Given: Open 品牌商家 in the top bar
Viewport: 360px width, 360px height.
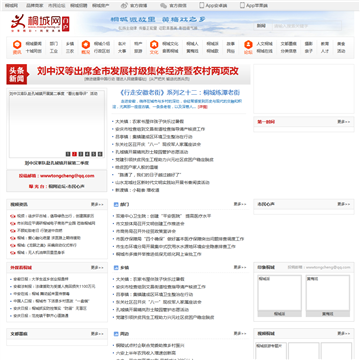Looking at the screenshot, I should (35, 6).
